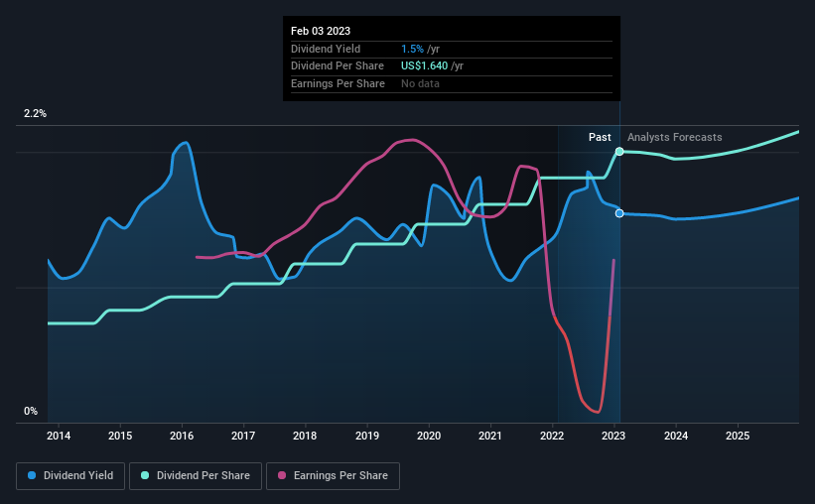Click the teal Dividend Per Share legend dot
The image size is (815, 504).
click(x=145, y=475)
